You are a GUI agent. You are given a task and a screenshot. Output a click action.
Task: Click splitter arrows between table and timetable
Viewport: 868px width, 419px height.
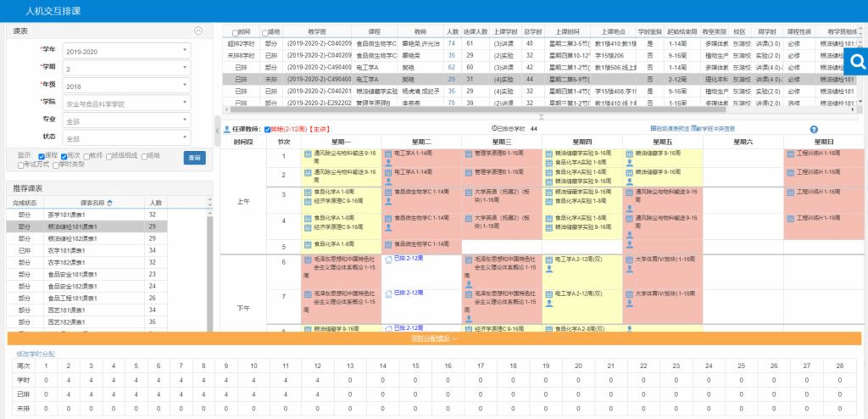(541, 117)
